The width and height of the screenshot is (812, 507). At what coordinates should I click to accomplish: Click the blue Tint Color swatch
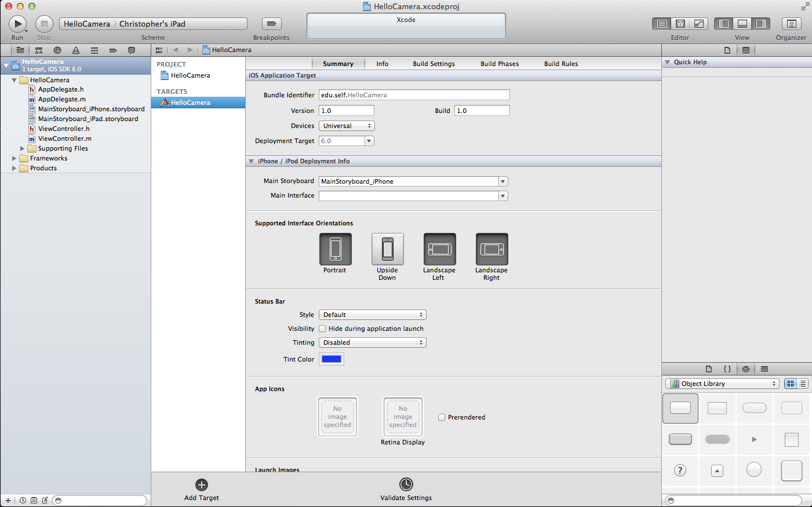332,359
